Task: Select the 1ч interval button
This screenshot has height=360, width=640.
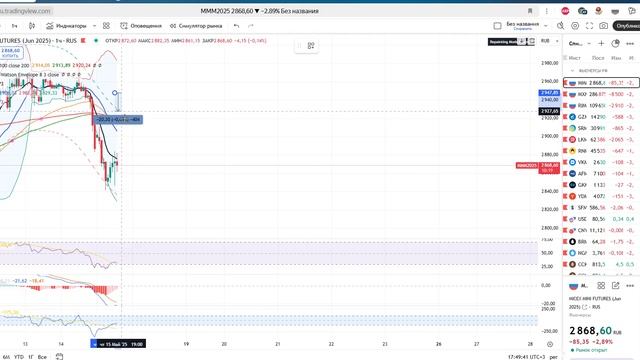Action: (14, 26)
